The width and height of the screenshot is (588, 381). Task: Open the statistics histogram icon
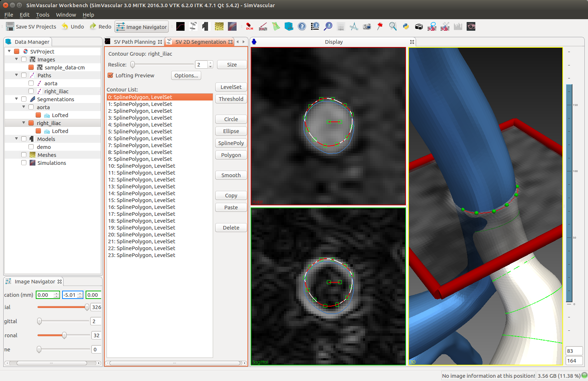click(458, 26)
